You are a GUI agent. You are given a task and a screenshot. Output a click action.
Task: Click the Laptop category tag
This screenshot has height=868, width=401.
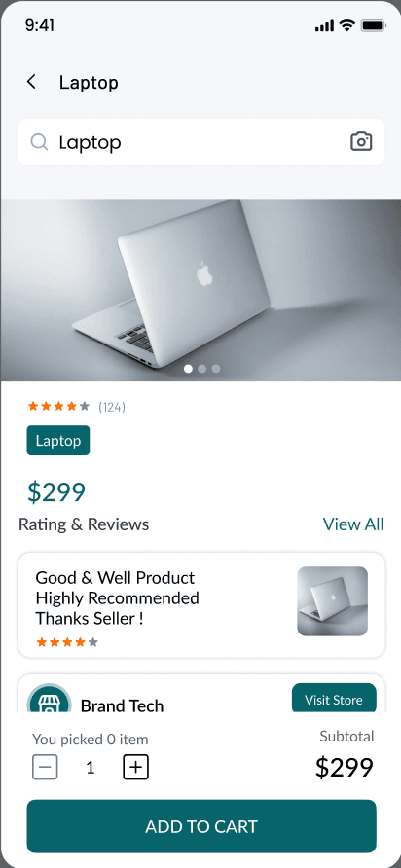click(x=58, y=441)
